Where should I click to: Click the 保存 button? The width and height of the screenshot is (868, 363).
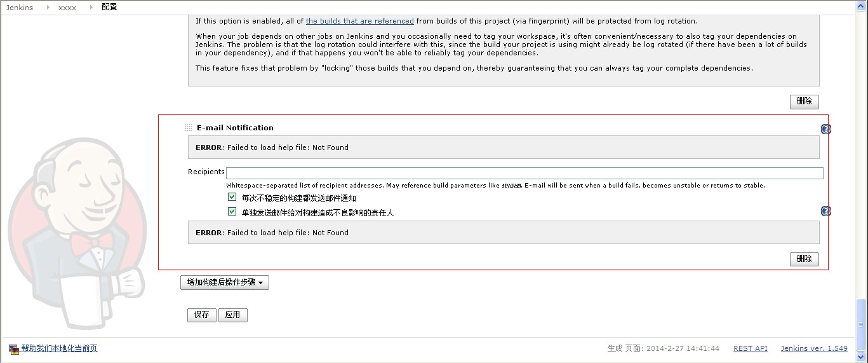[202, 315]
